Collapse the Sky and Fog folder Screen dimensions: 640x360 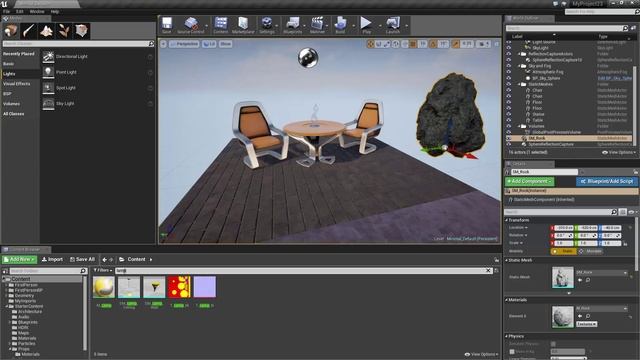(x=519, y=66)
